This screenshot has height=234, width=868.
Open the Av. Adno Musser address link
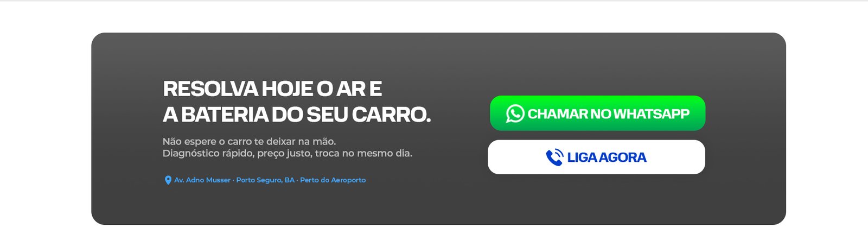[x=202, y=180]
